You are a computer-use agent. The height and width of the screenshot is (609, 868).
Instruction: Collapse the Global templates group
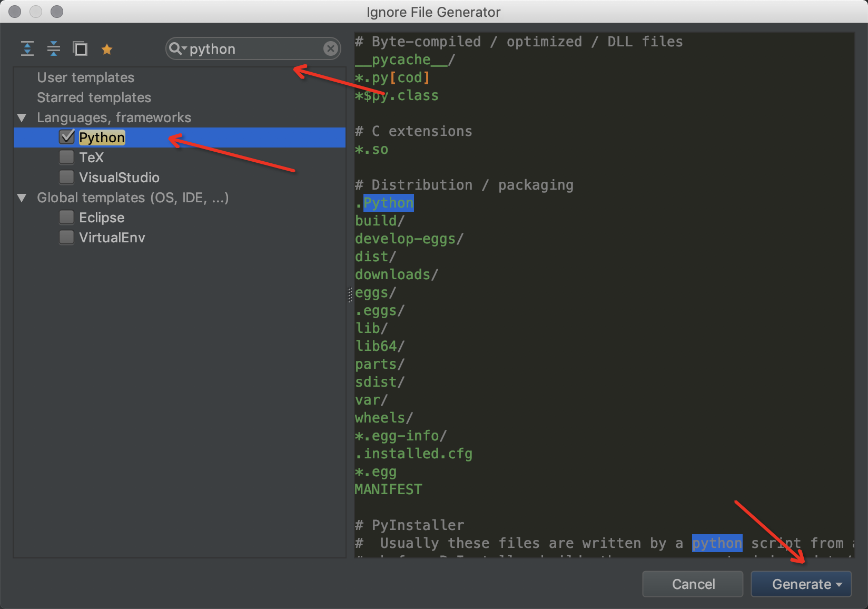22,198
